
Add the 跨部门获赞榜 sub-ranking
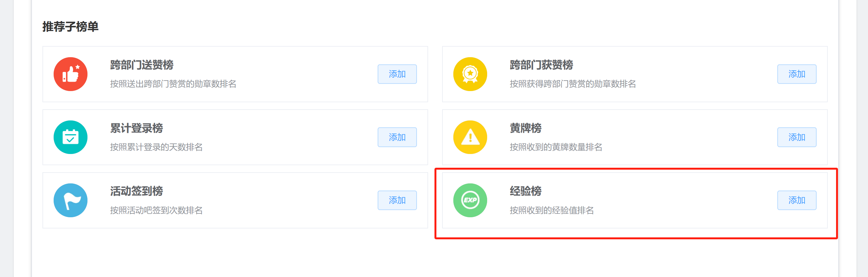tap(796, 74)
